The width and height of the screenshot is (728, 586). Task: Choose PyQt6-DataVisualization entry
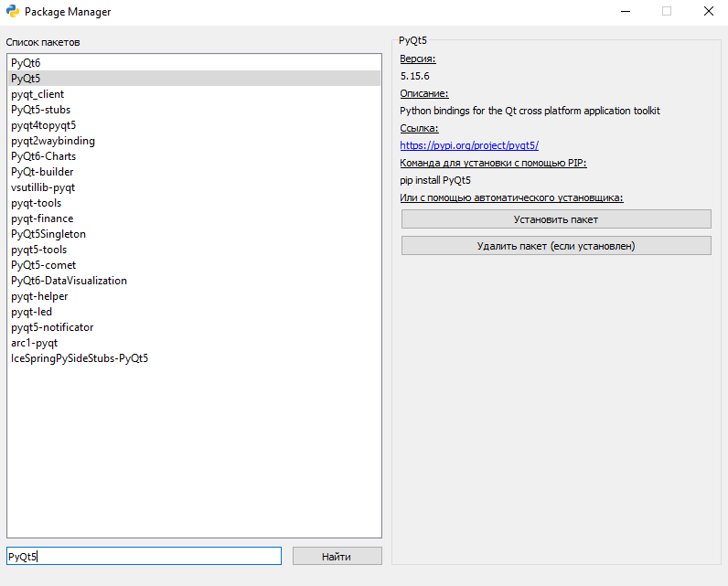[194, 281]
